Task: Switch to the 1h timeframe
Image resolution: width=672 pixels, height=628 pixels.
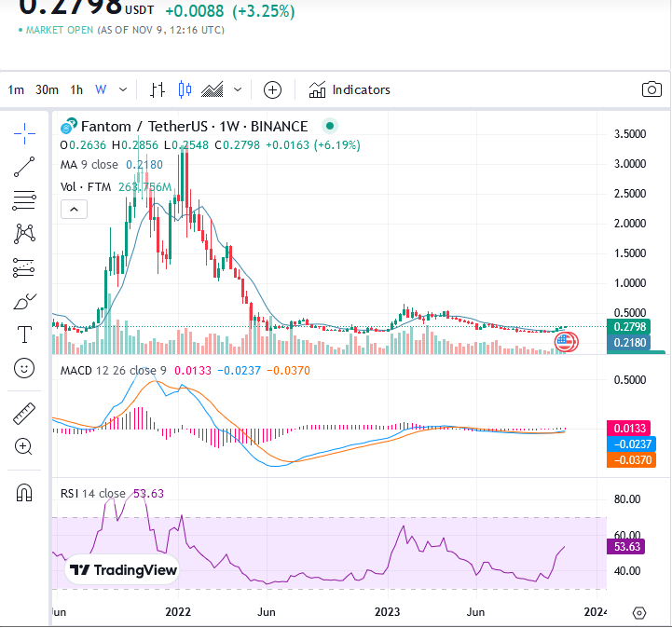Action: (x=76, y=90)
